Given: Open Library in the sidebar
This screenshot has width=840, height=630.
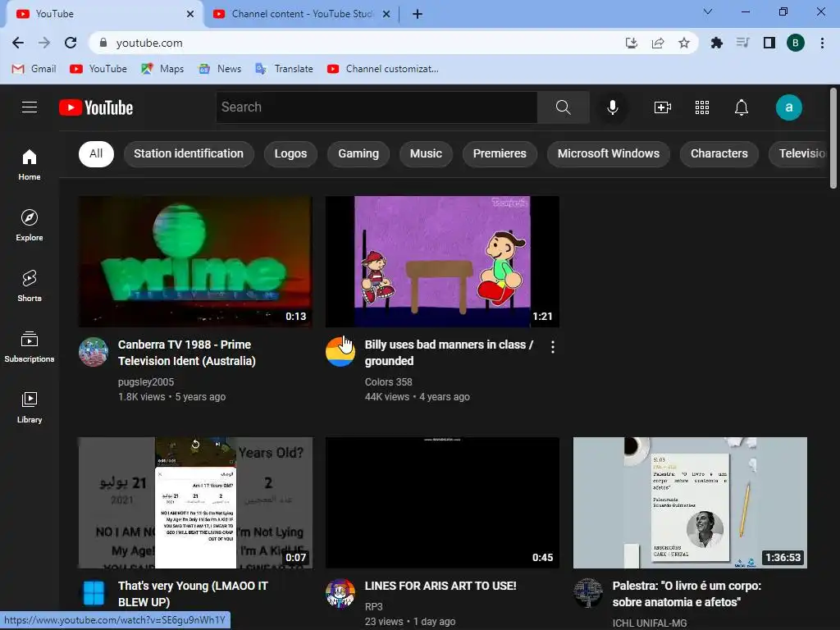Looking at the screenshot, I should (x=30, y=407).
